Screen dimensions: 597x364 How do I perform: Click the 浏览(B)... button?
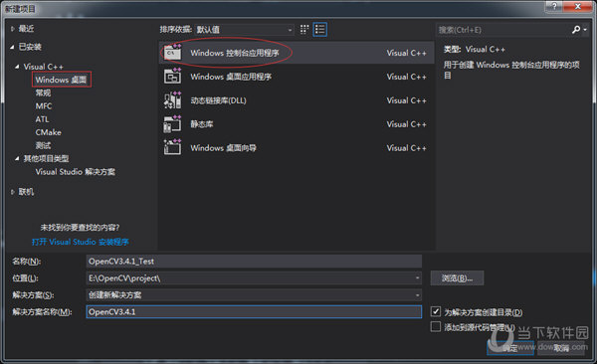coord(457,278)
